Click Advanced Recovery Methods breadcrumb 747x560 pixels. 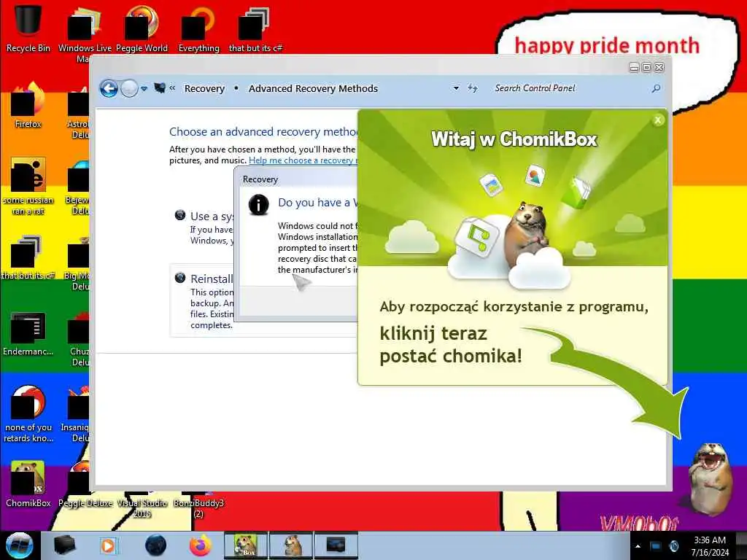[x=313, y=88]
